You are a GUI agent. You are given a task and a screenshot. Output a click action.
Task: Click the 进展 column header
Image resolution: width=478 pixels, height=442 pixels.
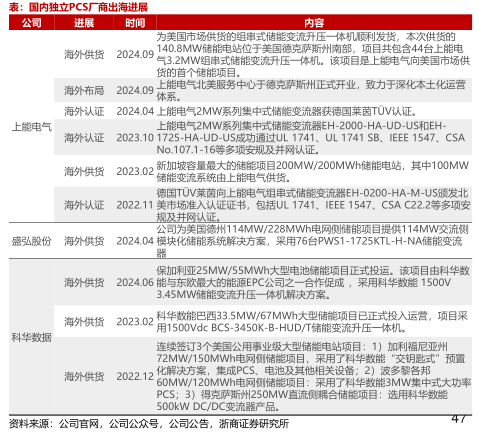(x=84, y=23)
